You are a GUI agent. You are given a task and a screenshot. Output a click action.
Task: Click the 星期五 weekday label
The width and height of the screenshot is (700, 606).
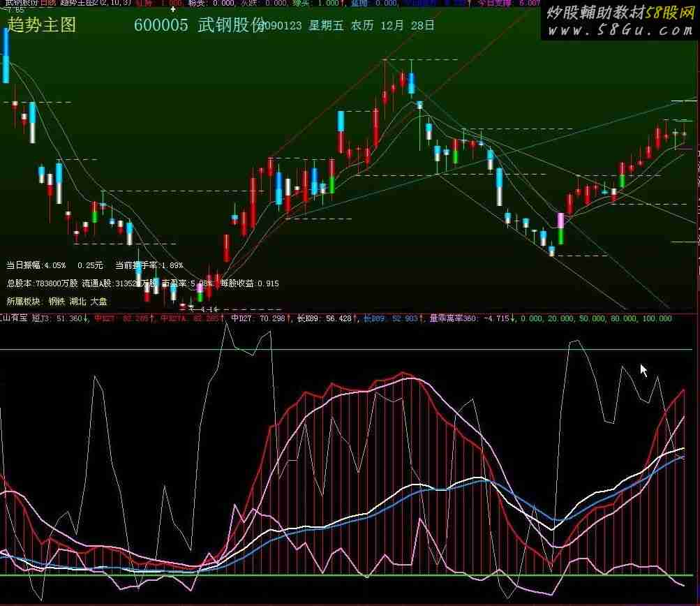[x=327, y=25]
